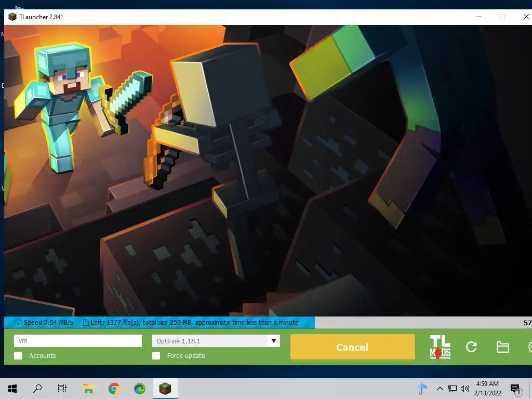Image resolution: width=532 pixels, height=399 pixels.
Task: Open File Explorer from the taskbar
Action: 88,389
